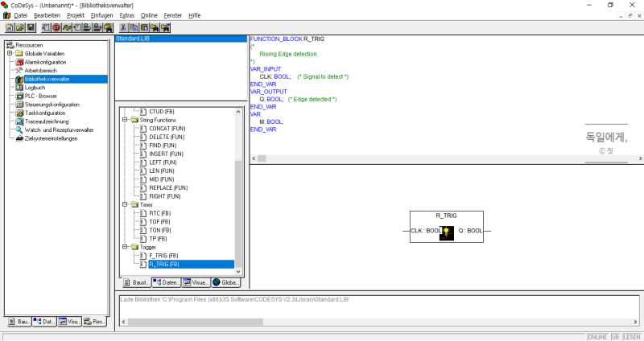Click library tree scrollbar up arrow
This screenshot has width=644, height=341.
point(238,112)
